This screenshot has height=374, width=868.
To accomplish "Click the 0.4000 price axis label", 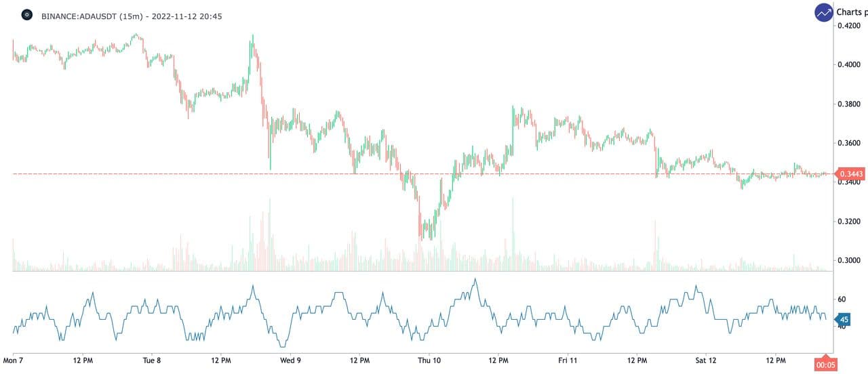I will coord(850,65).
